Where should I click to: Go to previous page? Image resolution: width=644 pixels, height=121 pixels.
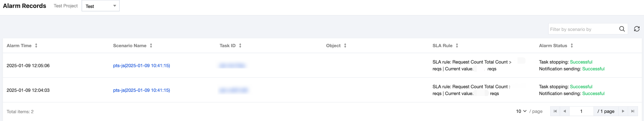coord(565,111)
